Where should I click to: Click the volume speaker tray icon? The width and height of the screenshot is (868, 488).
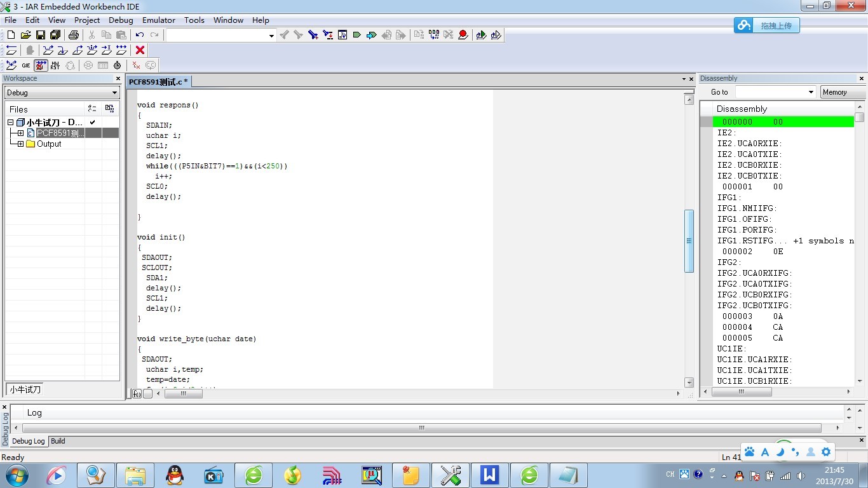coord(801,475)
